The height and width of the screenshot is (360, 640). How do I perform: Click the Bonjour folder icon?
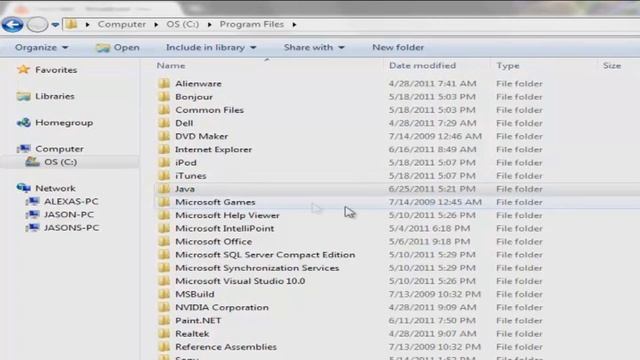click(x=164, y=97)
